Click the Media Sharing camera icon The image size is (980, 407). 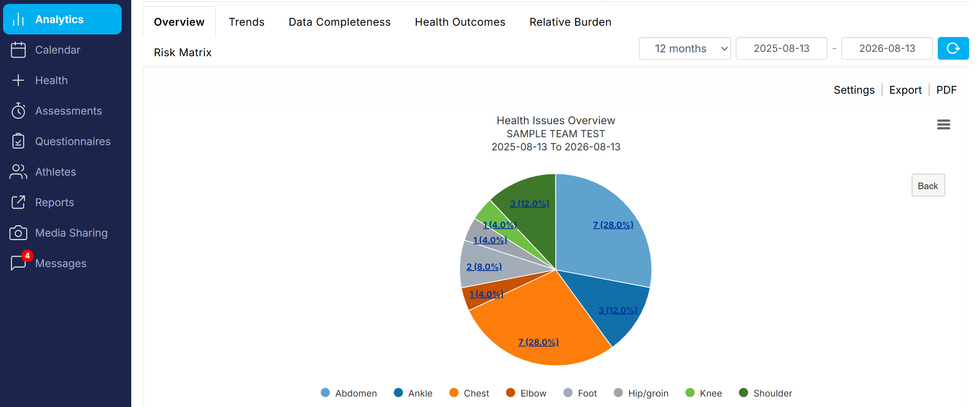point(18,233)
